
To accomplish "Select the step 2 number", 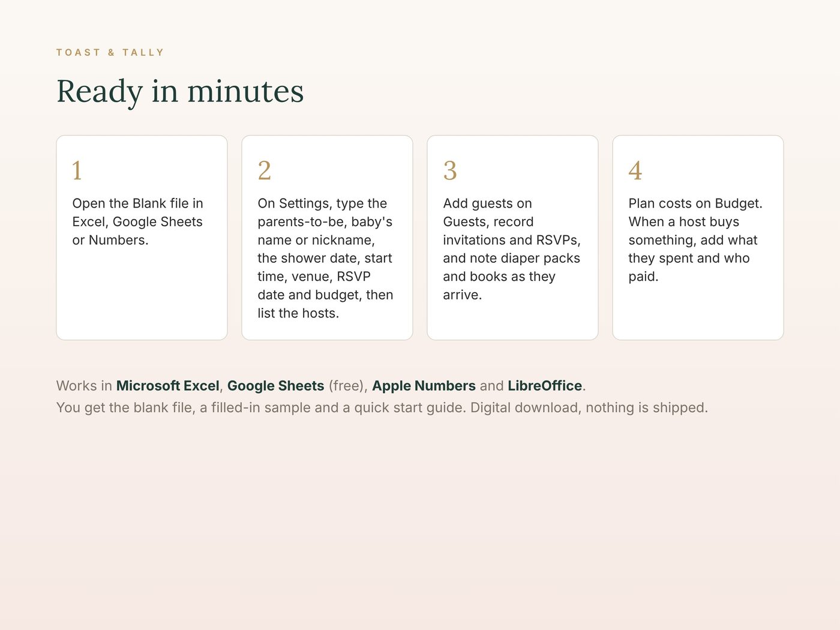I will pyautogui.click(x=265, y=170).
